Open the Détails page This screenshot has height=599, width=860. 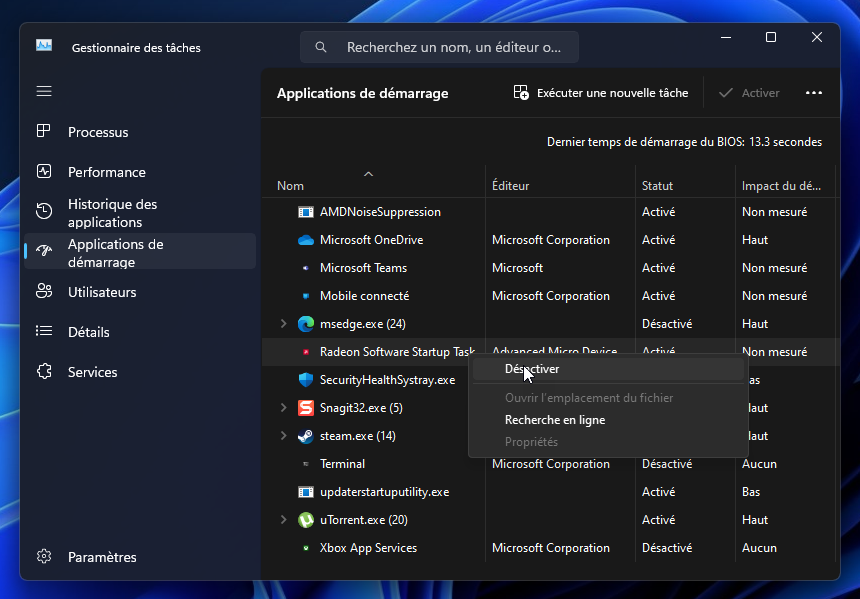pyautogui.click(x=140, y=332)
